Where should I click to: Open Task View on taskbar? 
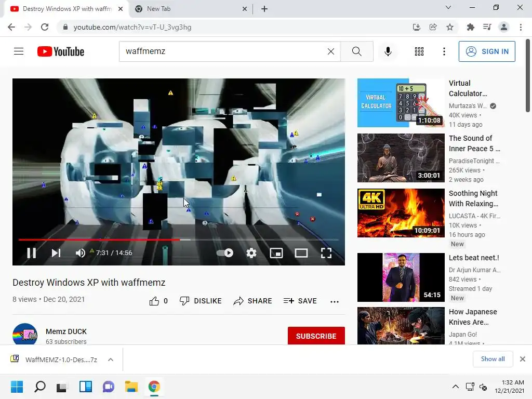point(62,387)
